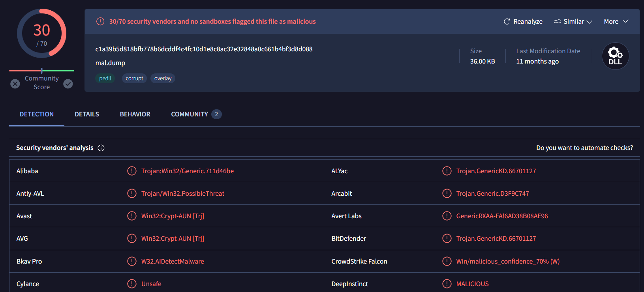The height and width of the screenshot is (292, 644).
Task: Open the COMMUNITY tab
Action: 190,114
